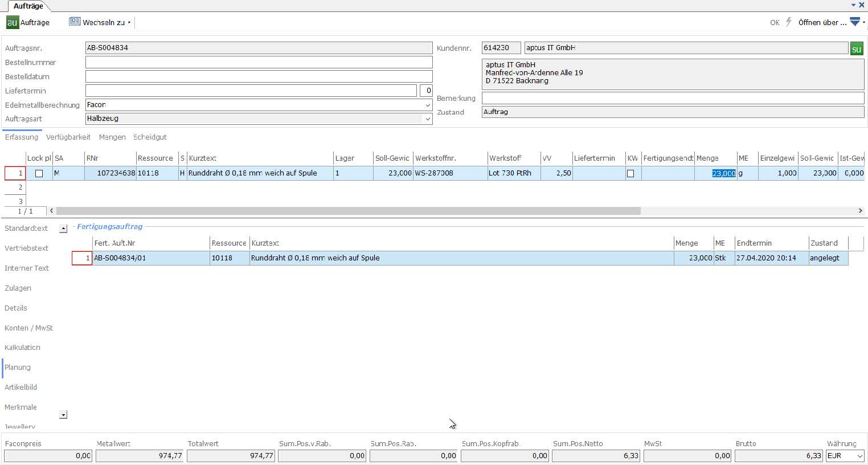Click the Liefertermin date input field
This screenshot has width=868, height=465.
pyautogui.click(x=251, y=91)
